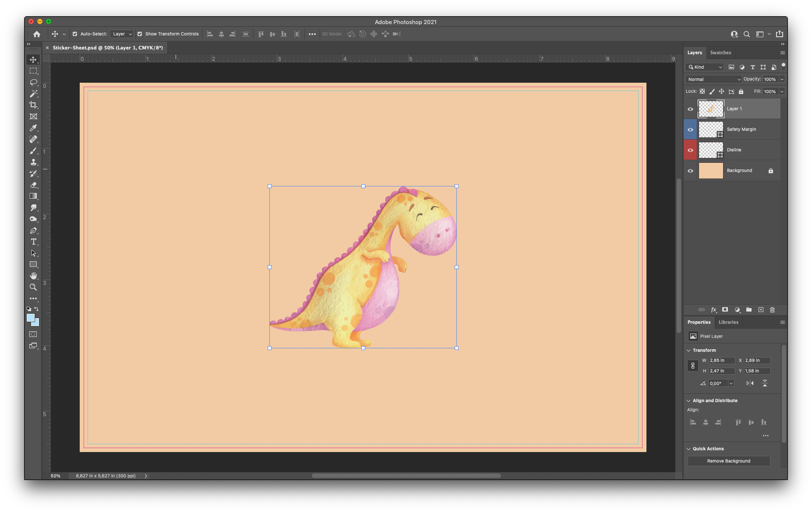Uncheck the Auto-Select checkbox
Screen dimensions: 812x512
pos(75,34)
